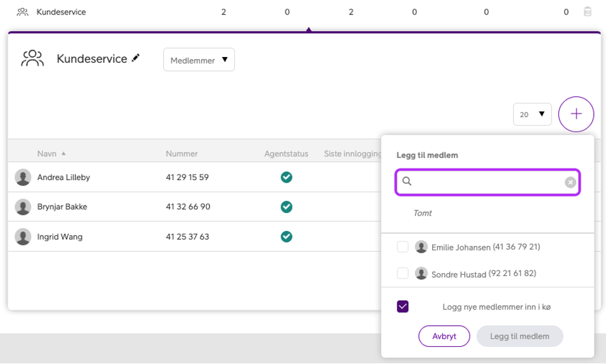Focus the member search input field

coord(487,182)
